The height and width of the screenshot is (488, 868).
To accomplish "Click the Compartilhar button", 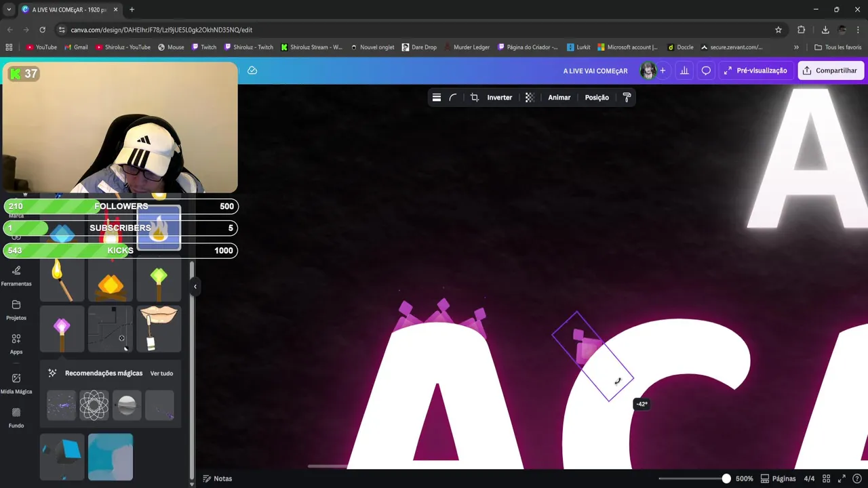I will click(x=830, y=70).
